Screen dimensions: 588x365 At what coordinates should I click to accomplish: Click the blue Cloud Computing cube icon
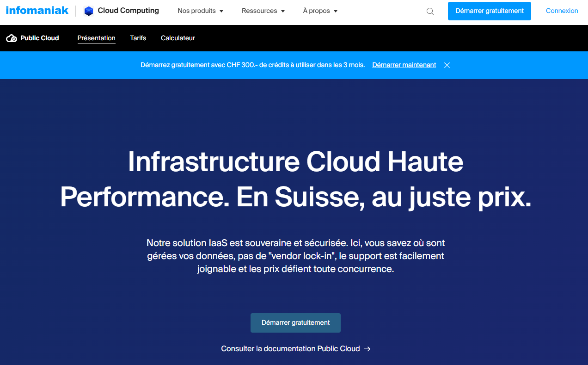coord(89,11)
